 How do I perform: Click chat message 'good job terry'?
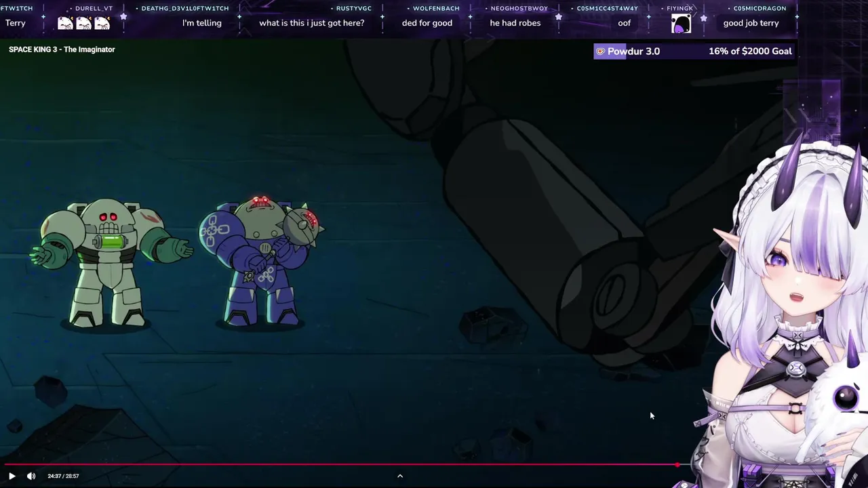tap(751, 23)
